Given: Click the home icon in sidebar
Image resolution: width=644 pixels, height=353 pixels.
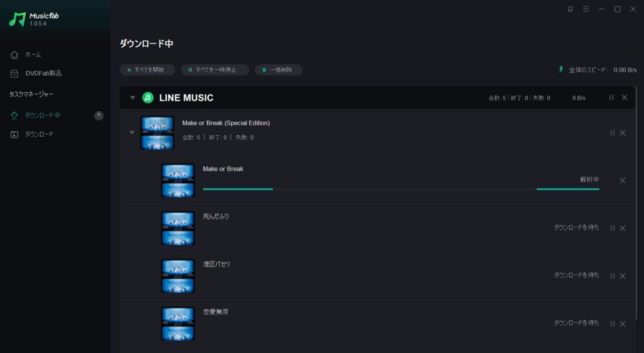Looking at the screenshot, I should coord(14,55).
